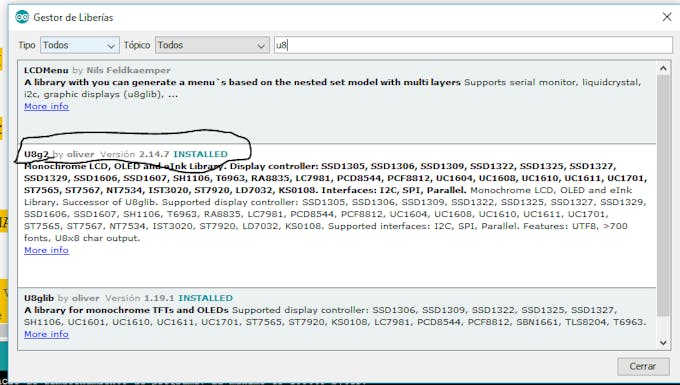Open More info link for U8glib

tap(46, 334)
